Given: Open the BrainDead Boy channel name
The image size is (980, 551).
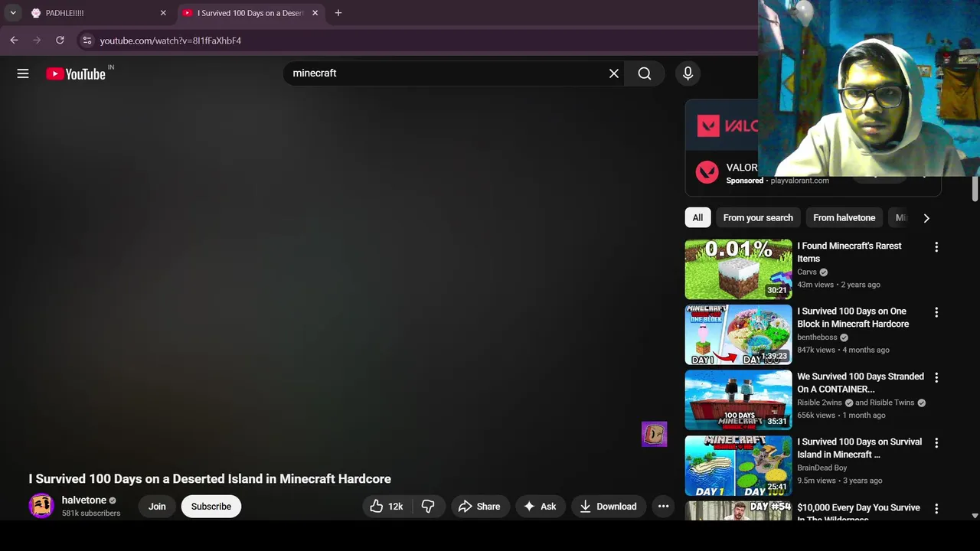Looking at the screenshot, I should tap(822, 468).
